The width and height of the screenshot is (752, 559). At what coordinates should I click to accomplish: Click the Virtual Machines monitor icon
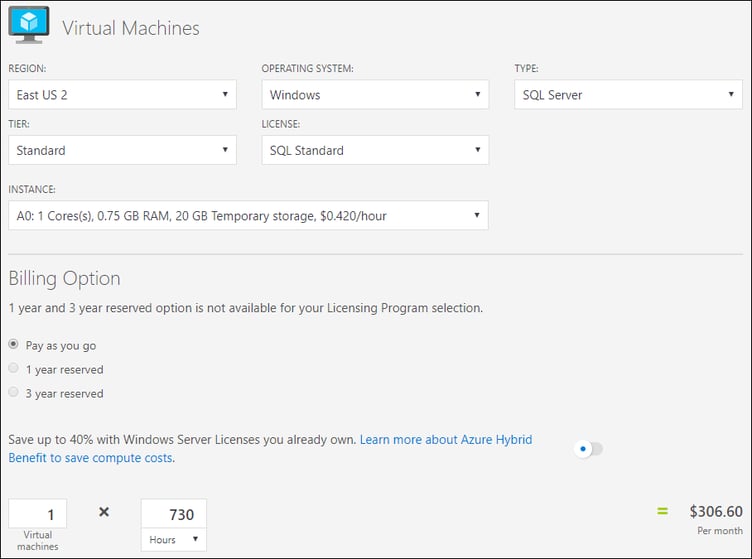(x=29, y=25)
